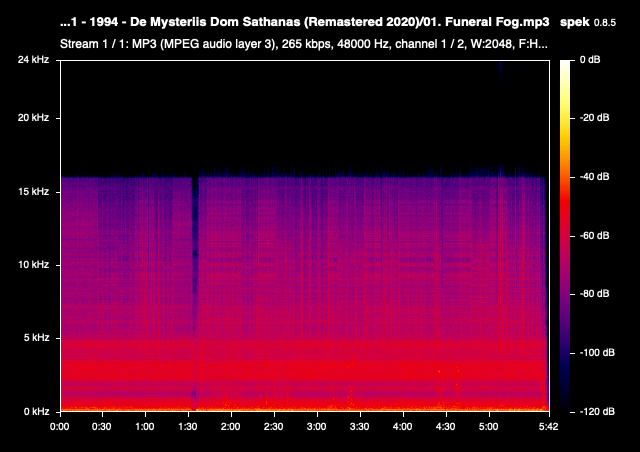Click the 0:00 time axis label

(60, 427)
